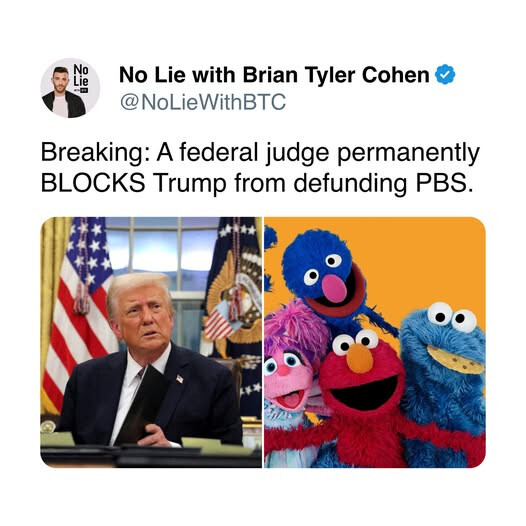Open the account's circular profile avatar

point(70,88)
